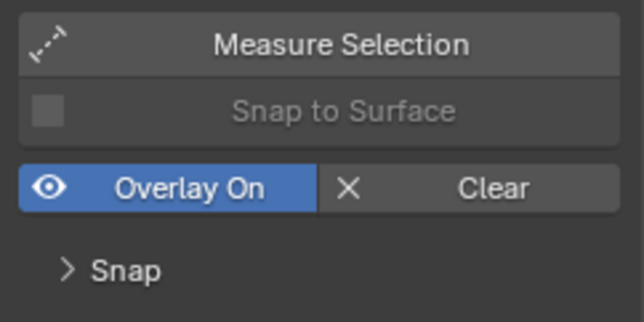Run measure tool via ruler icon
This screenshot has height=322, width=644.
pos(48,44)
